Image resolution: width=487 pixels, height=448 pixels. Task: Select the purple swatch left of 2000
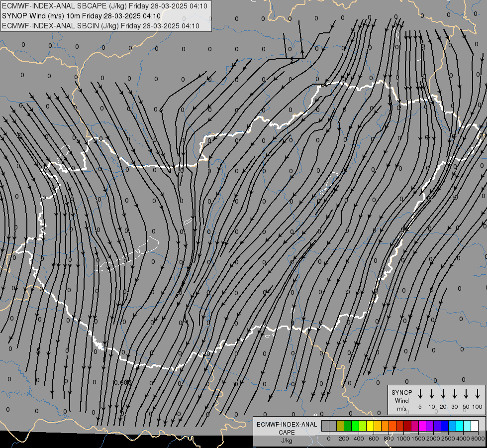(429, 426)
